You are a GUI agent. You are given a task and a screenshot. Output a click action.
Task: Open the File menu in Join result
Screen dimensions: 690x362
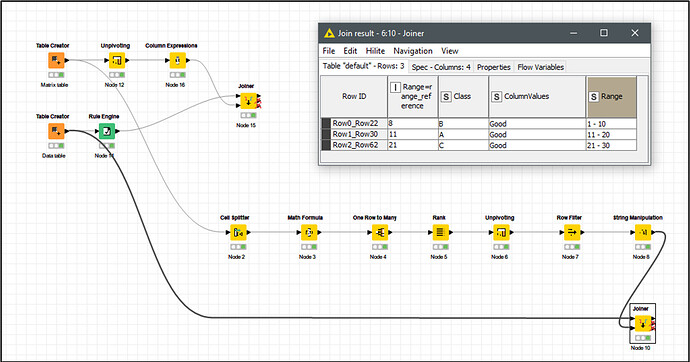point(329,51)
